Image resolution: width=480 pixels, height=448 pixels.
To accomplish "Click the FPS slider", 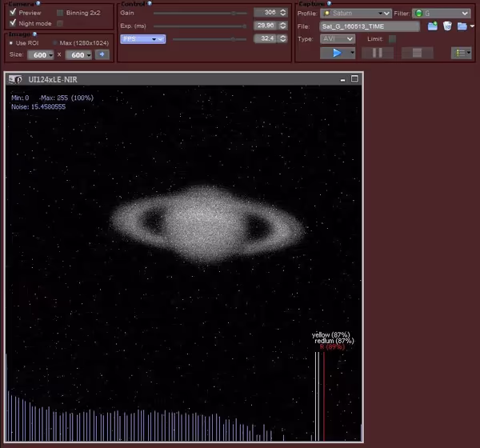I will [x=210, y=39].
